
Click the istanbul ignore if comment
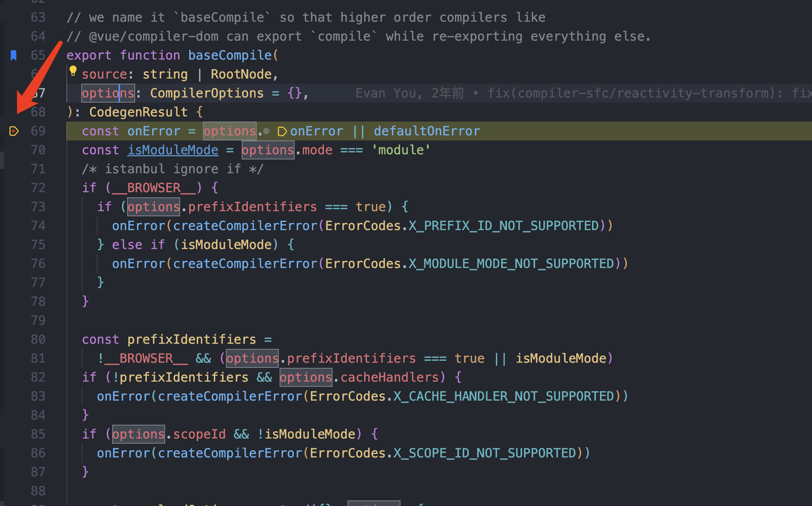click(173, 169)
